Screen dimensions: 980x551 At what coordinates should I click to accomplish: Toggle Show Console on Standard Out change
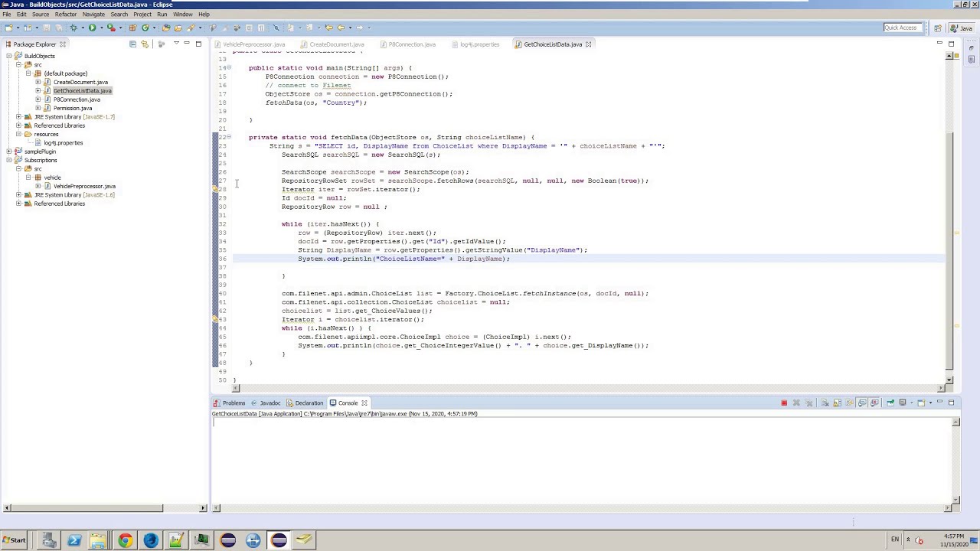[x=862, y=403]
